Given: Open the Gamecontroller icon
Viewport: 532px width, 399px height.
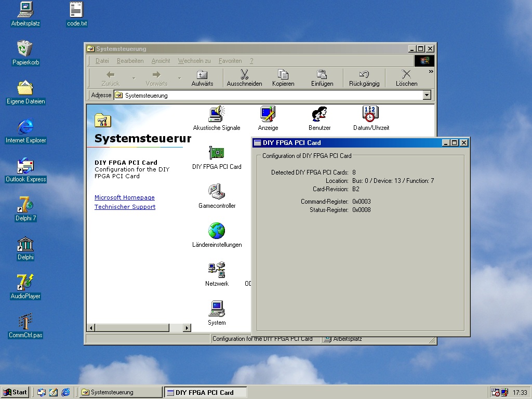Looking at the screenshot, I should click(217, 192).
